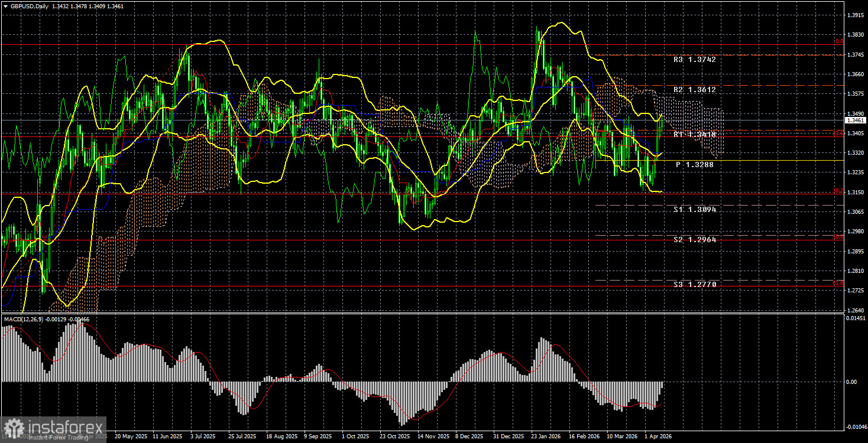The height and width of the screenshot is (443, 868).
Task: Click the triangle arrow beside GBPUSD,Daily
Action: pyautogui.click(x=5, y=6)
